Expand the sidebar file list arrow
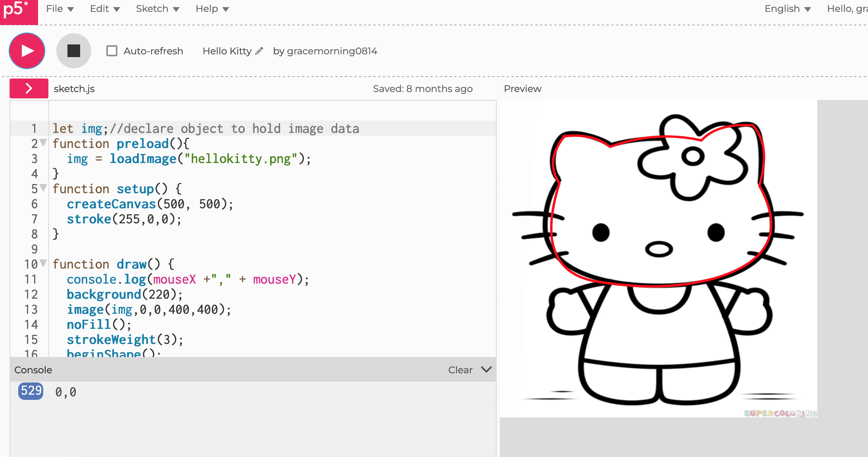The height and width of the screenshot is (457, 868). 29,88
